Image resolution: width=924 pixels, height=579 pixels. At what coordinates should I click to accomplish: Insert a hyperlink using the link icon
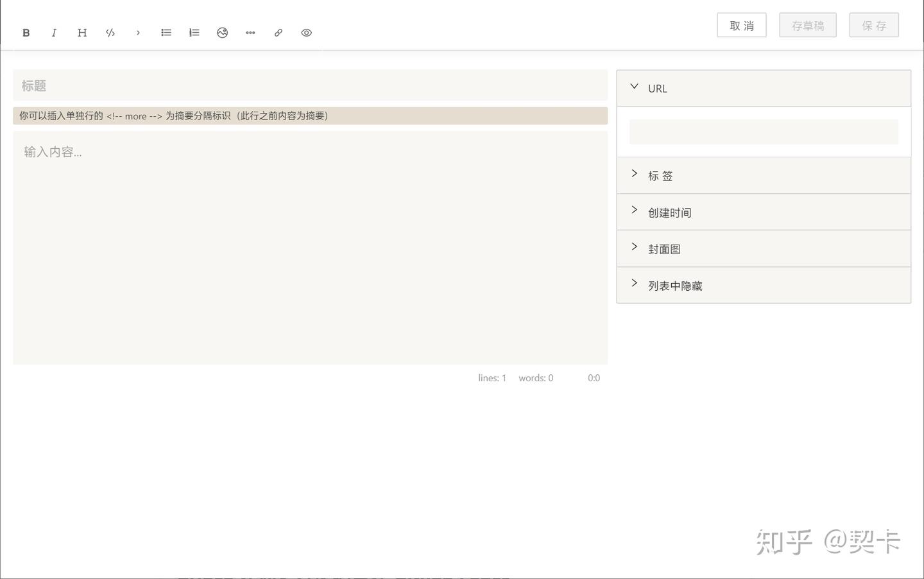pyautogui.click(x=278, y=33)
